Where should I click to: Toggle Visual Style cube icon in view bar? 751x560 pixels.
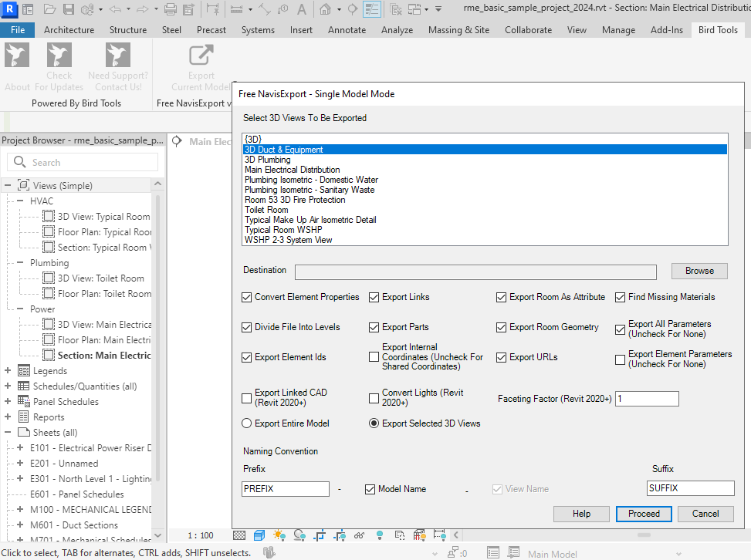click(259, 535)
